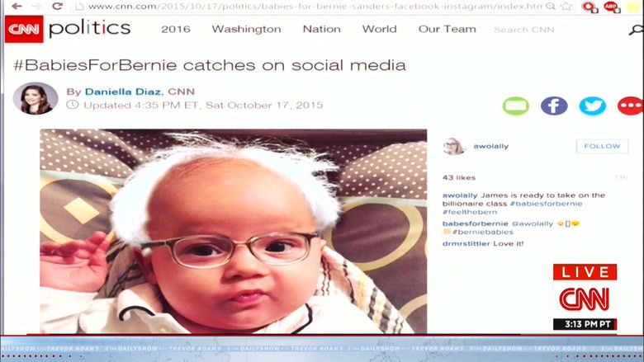Screen dimensions: 644x362
Task: Open the Our Team menu item
Action: pos(447,30)
